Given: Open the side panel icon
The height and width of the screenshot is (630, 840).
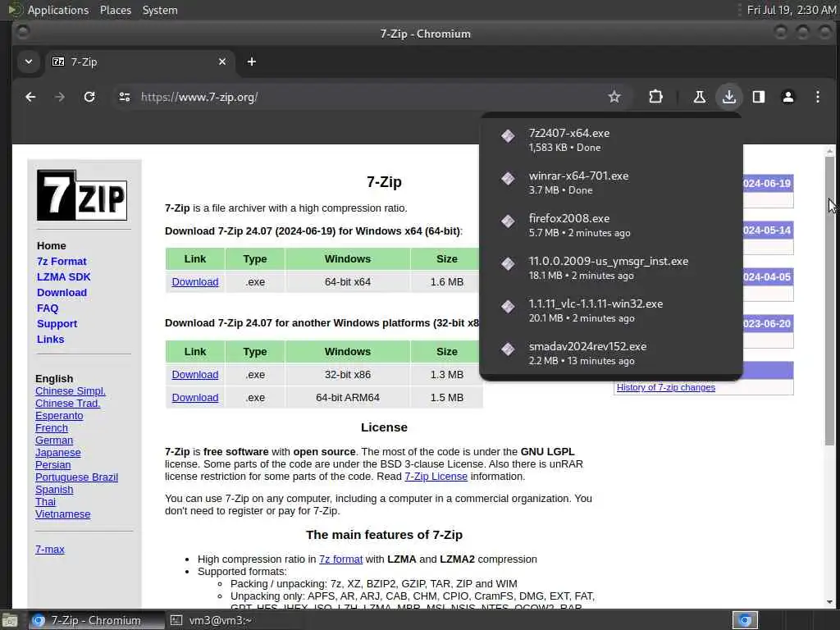Looking at the screenshot, I should (759, 97).
